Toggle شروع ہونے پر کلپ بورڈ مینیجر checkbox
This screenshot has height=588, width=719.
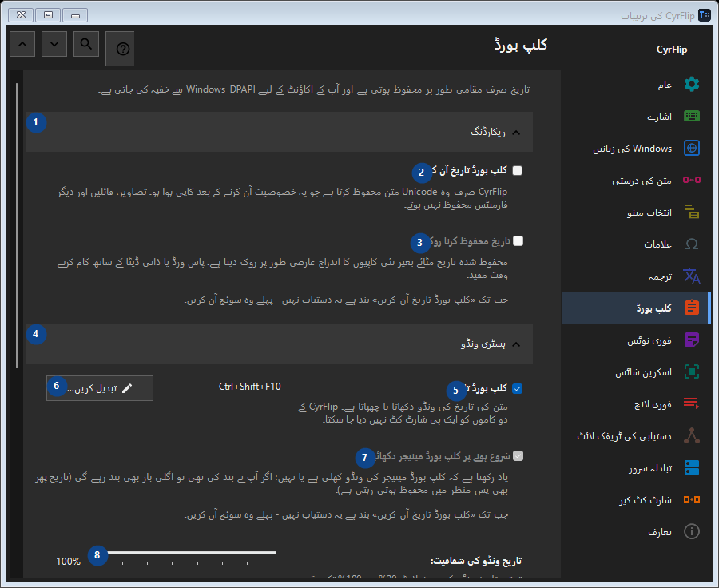click(x=518, y=456)
